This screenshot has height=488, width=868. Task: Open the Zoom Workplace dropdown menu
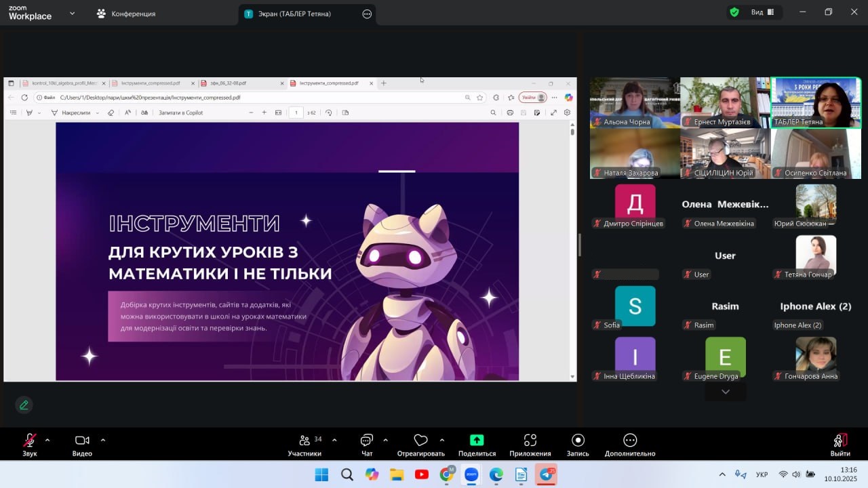coord(72,13)
